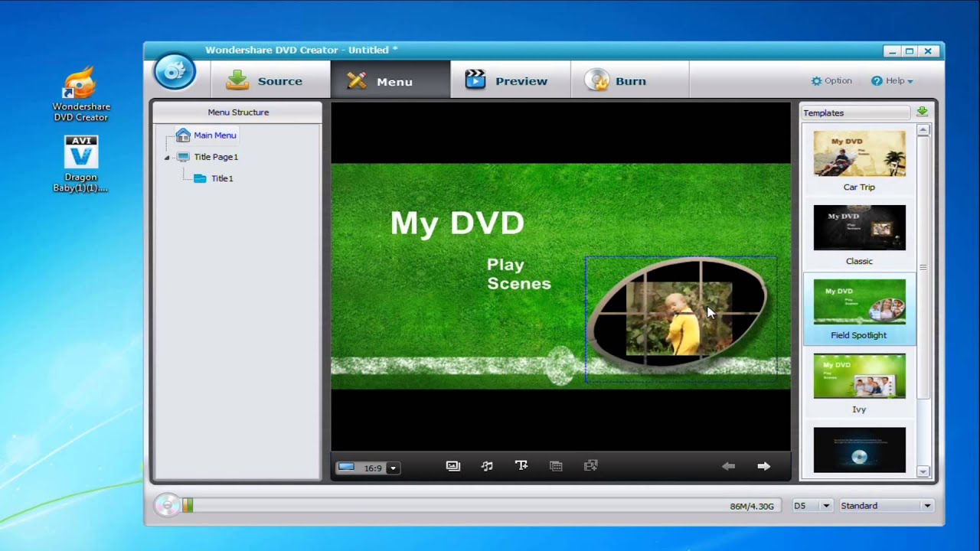Click the Title Page1 monitor icon
Screen dimensions: 980x551
183,157
